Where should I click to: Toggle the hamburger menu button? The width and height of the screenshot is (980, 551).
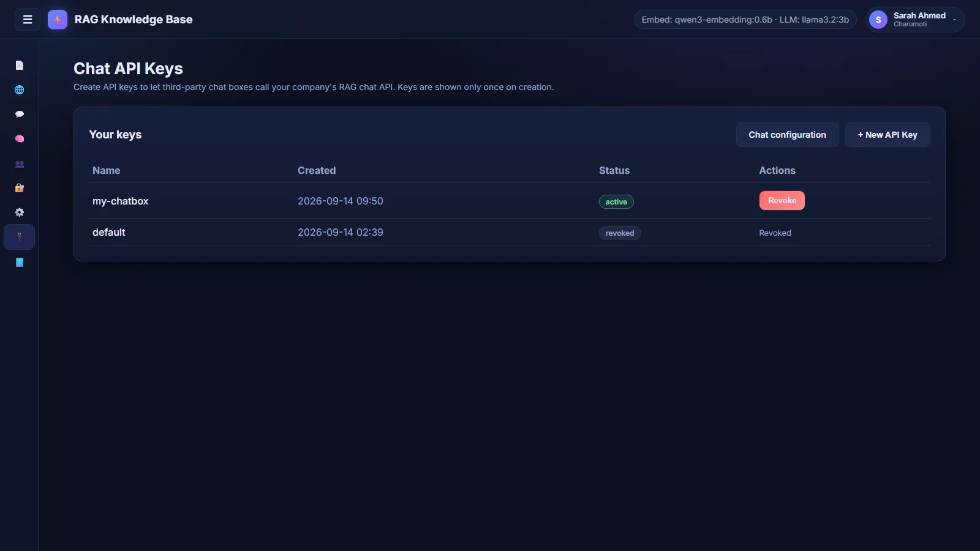[28, 20]
